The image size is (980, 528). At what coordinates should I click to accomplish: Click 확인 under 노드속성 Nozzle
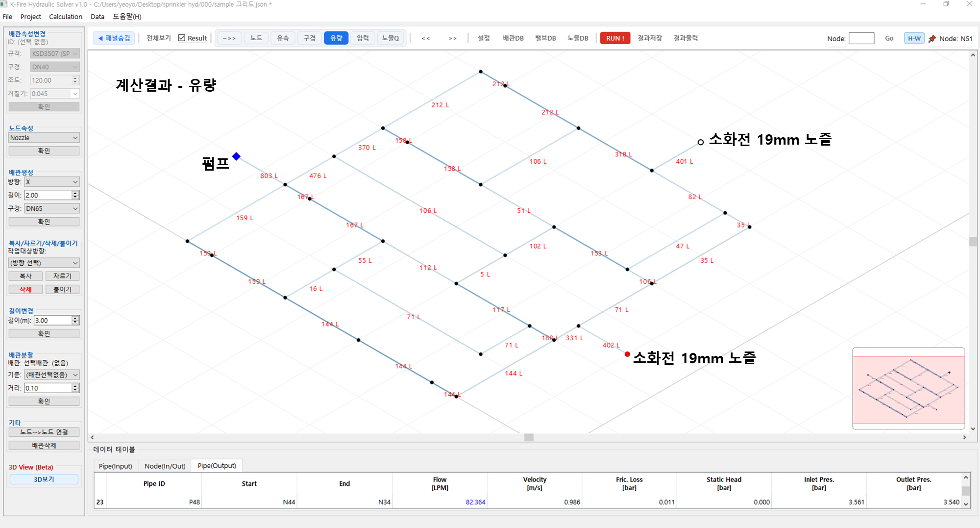point(44,151)
